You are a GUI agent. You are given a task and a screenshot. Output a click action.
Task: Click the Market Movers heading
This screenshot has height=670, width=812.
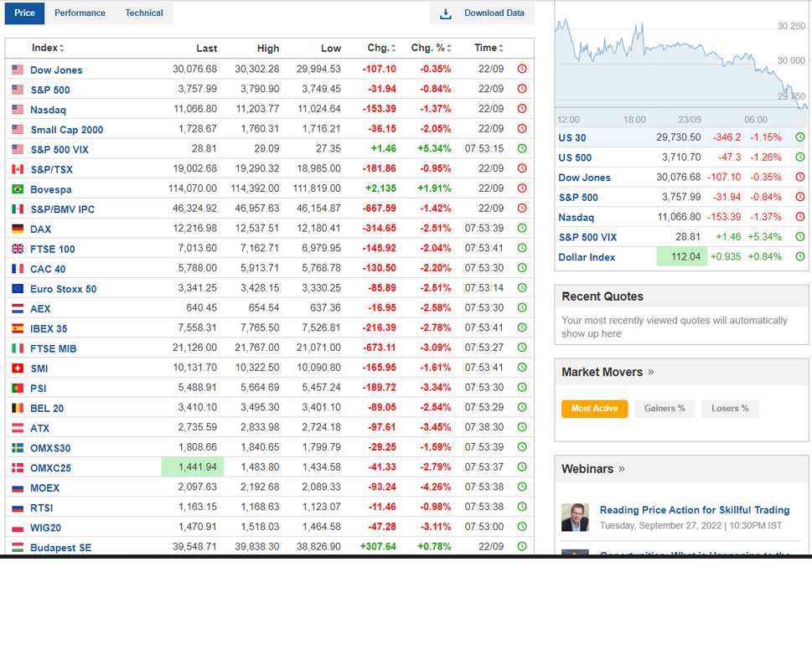click(603, 372)
